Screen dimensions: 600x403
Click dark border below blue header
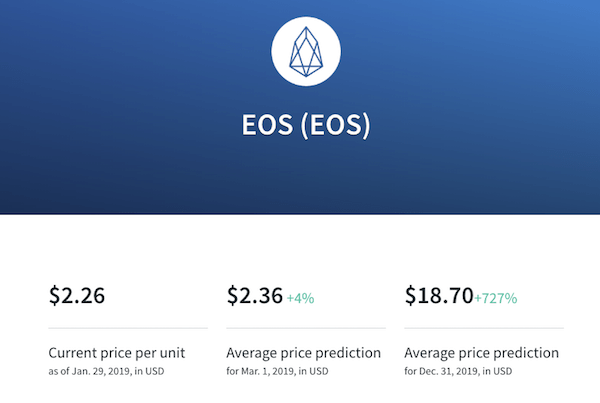(x=300, y=214)
